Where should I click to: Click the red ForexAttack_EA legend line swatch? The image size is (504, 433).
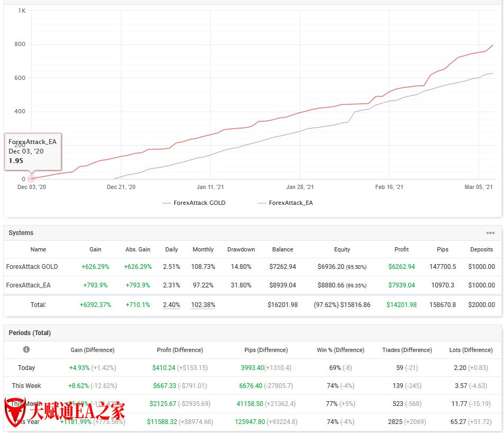(262, 203)
